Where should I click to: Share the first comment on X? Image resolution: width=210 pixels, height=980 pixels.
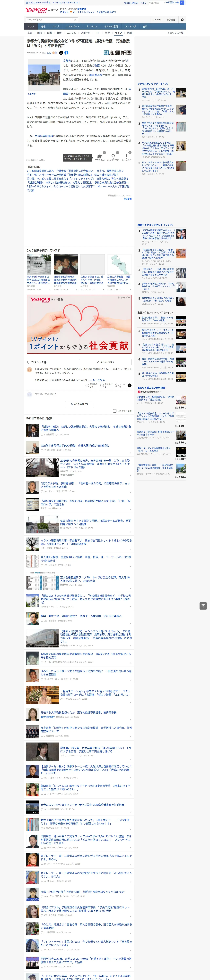[x=130, y=385]
